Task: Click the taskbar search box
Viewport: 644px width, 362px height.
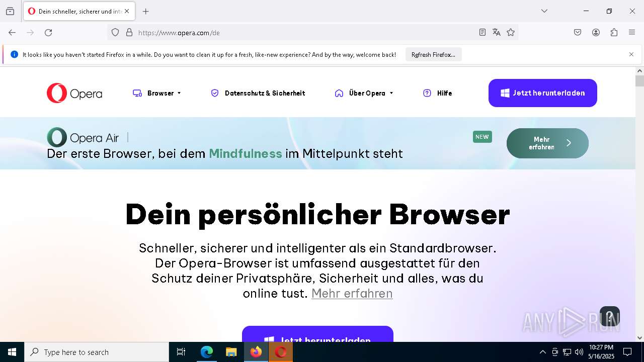Action: 97,352
